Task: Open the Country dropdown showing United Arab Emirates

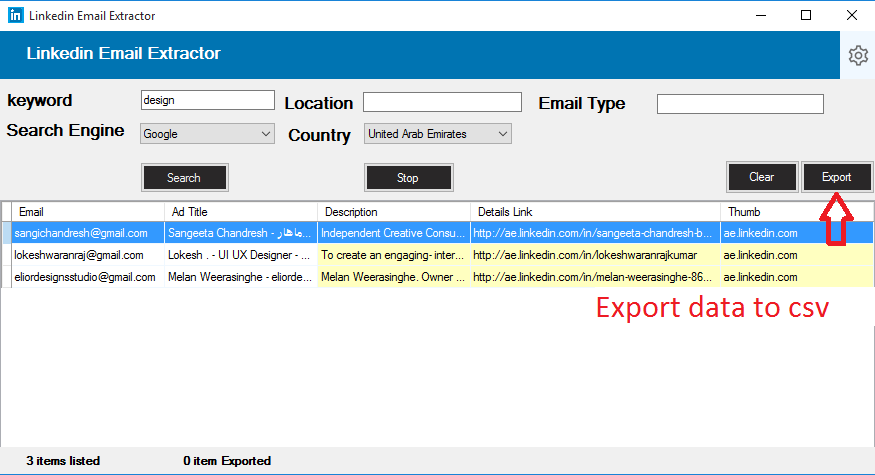Action: point(438,134)
